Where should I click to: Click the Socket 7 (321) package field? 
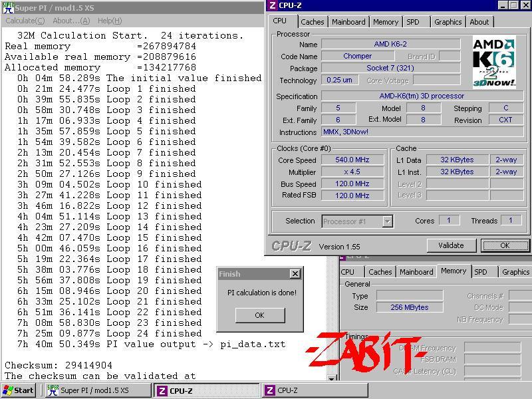pyautogui.click(x=390, y=68)
